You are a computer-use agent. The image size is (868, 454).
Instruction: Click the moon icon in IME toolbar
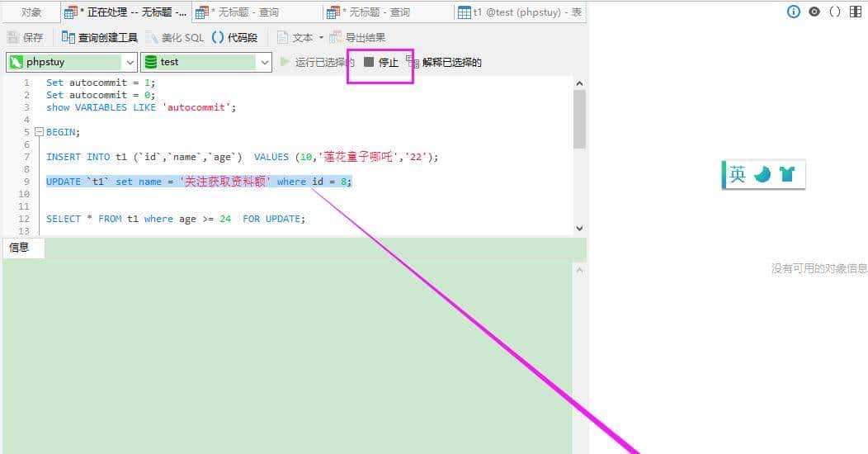tap(762, 174)
